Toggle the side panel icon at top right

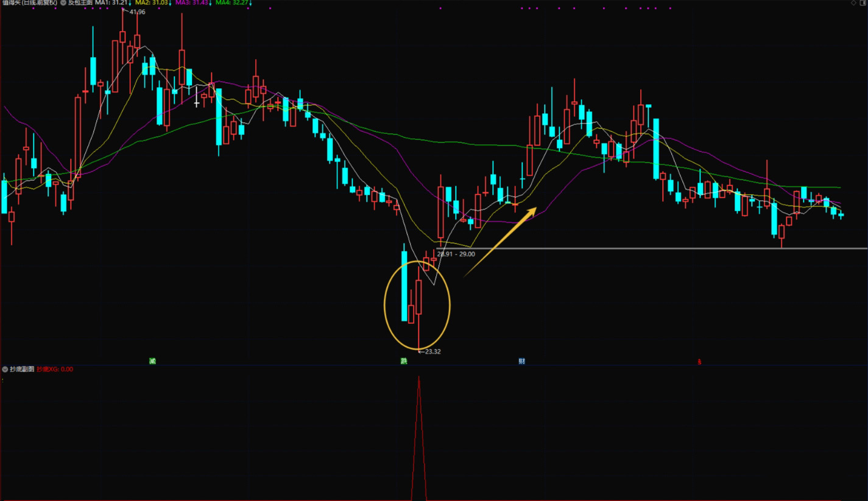click(x=862, y=3)
